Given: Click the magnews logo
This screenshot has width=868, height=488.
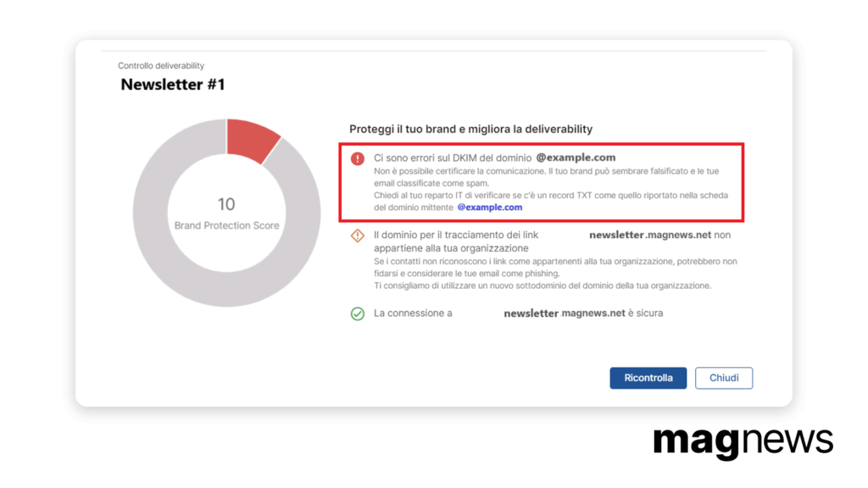Looking at the screenshot, I should tap(743, 441).
